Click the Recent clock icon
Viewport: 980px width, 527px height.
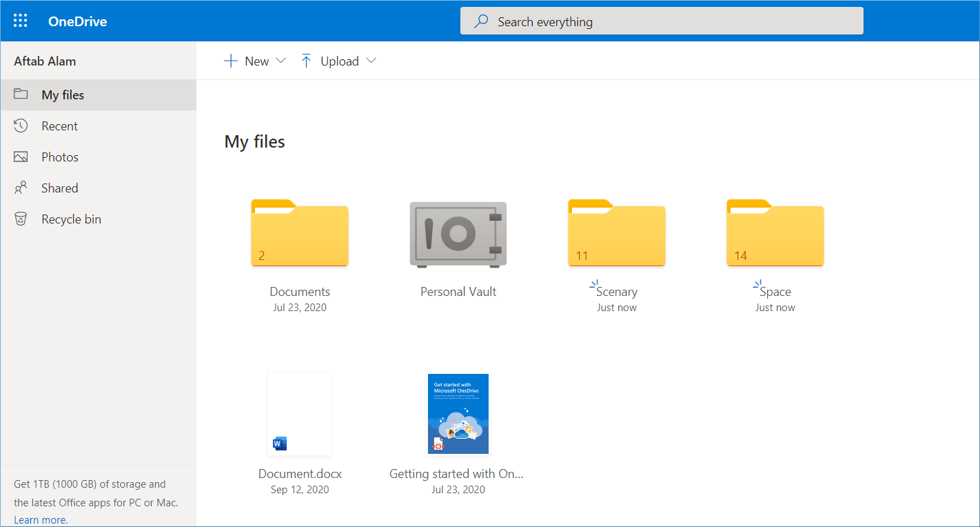pos(21,126)
